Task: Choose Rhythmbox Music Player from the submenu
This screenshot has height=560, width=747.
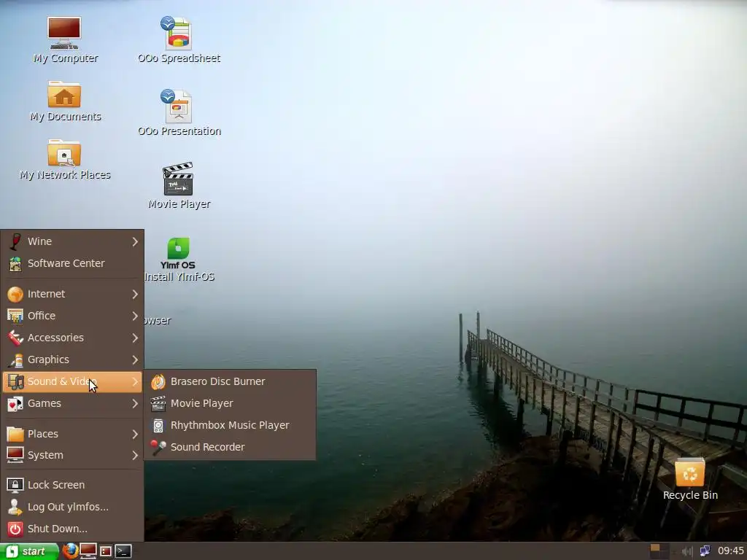Action: (230, 425)
